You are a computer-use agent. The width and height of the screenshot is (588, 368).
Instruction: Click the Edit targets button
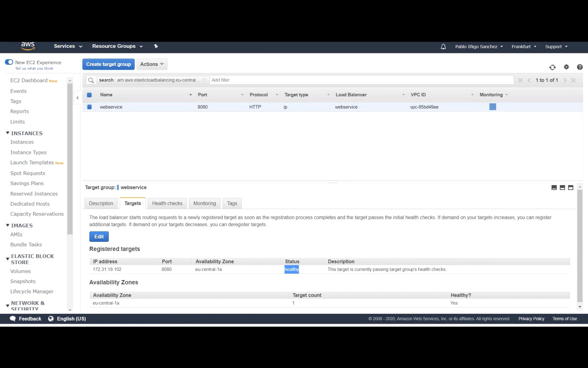[x=99, y=237]
